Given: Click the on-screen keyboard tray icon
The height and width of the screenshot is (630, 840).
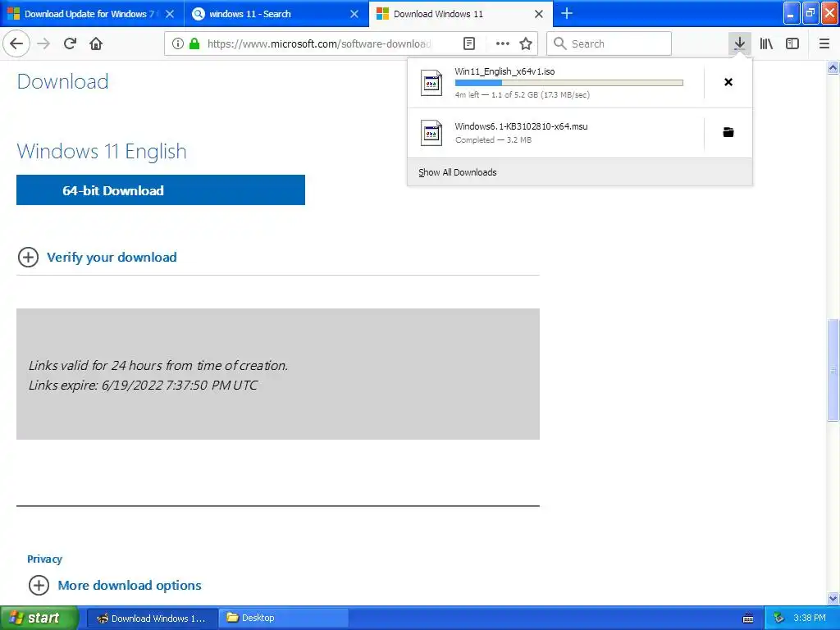Looking at the screenshot, I should [x=748, y=619].
